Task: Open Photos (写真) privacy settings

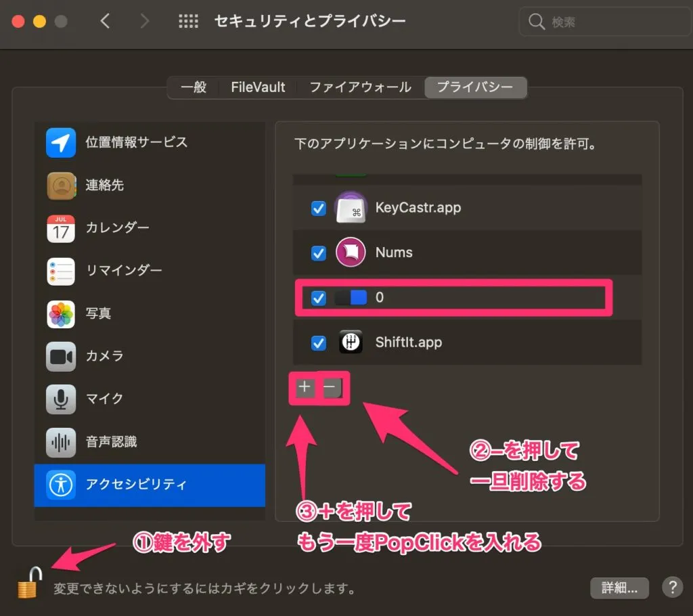Action: click(x=98, y=313)
